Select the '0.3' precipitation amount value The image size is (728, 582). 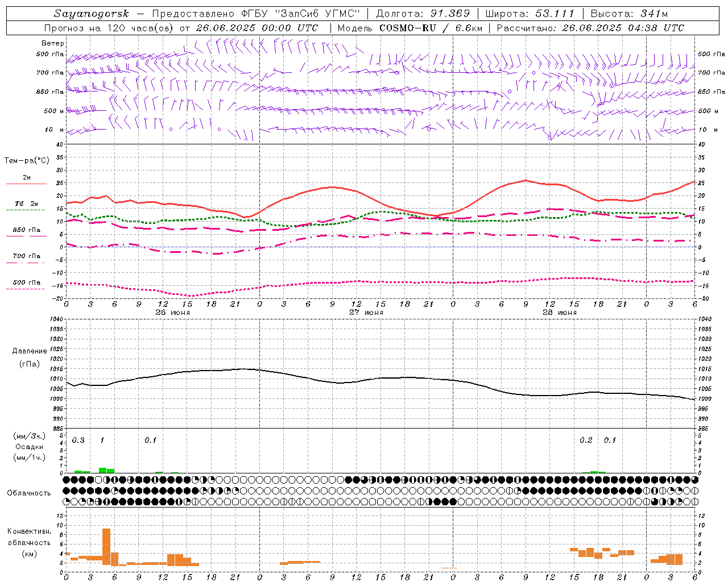pyautogui.click(x=78, y=440)
